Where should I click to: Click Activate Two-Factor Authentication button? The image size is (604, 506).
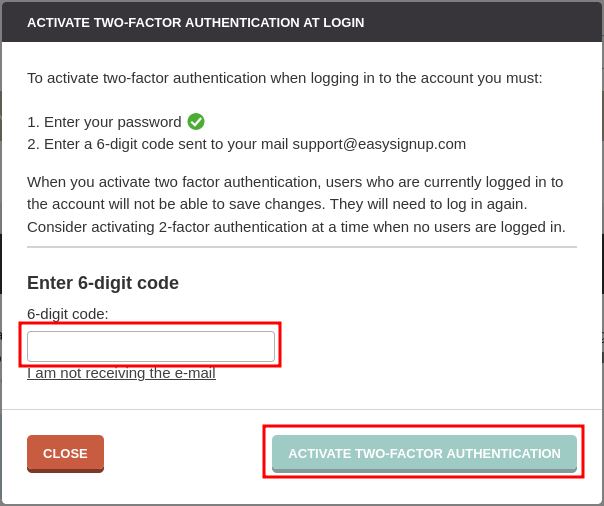pyautogui.click(x=424, y=453)
